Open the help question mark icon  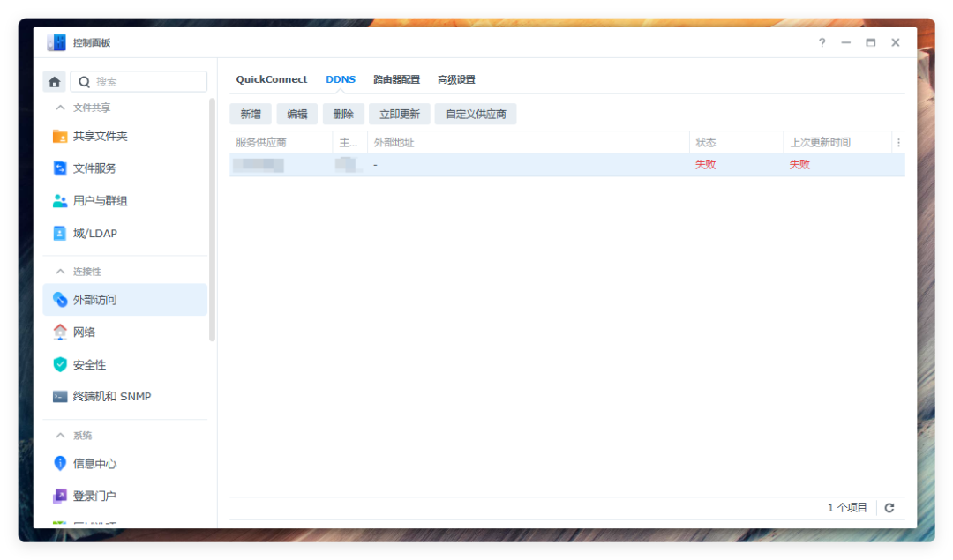pyautogui.click(x=822, y=42)
